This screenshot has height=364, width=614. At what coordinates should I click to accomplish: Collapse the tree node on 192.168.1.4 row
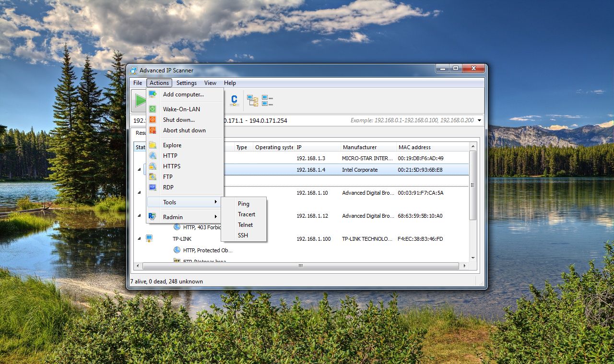coord(140,170)
